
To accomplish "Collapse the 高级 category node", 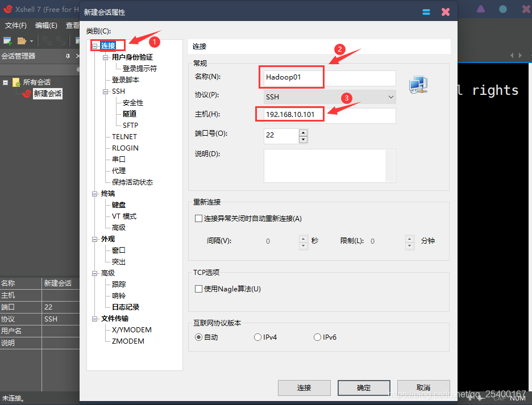I will [95, 273].
